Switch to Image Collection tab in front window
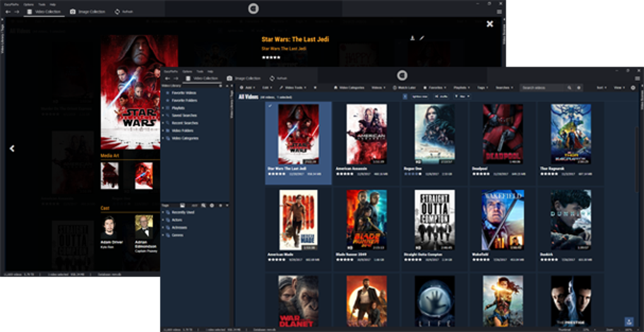This screenshot has height=332, width=644. pyautogui.click(x=244, y=78)
